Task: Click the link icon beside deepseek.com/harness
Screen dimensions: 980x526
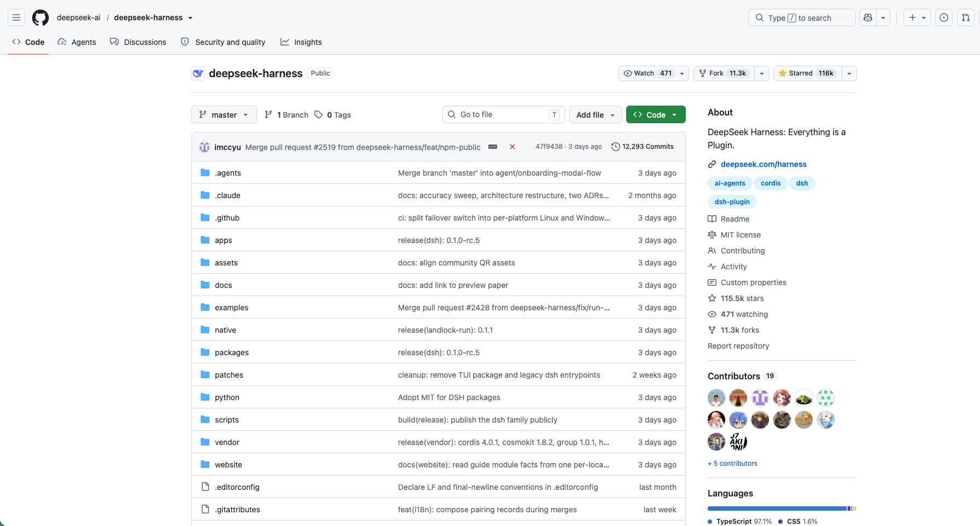Action: 712,164
